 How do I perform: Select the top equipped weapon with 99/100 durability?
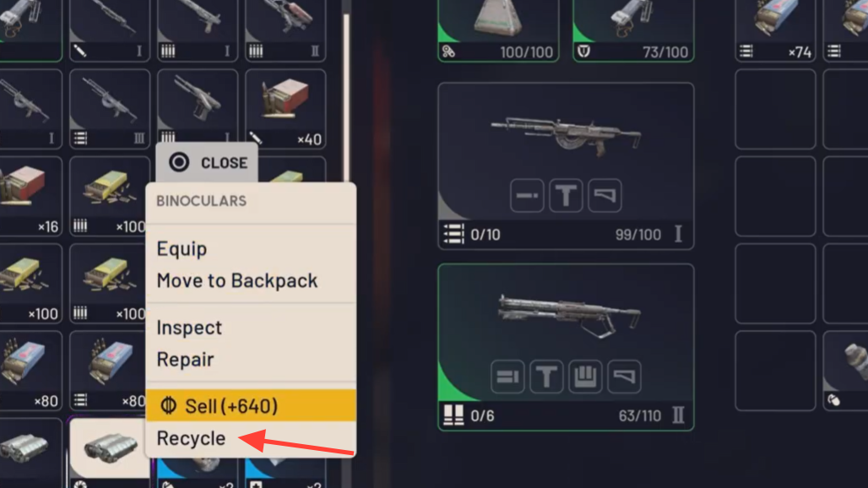(x=566, y=166)
